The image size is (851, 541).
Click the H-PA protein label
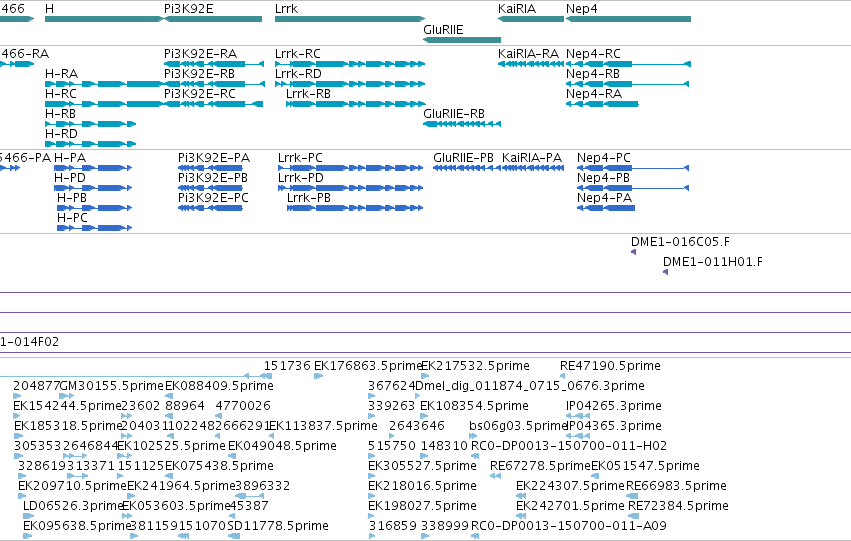[70, 158]
